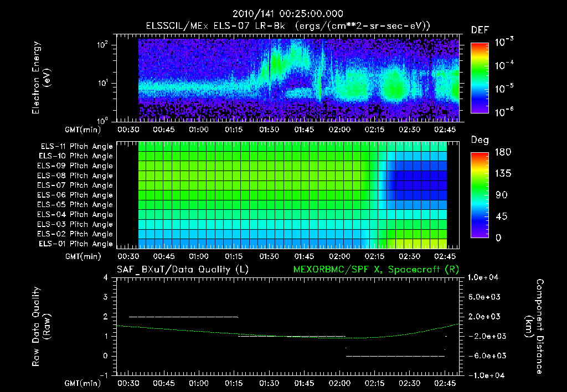
Task: Click the 01:00 tick under the pitch angle panel
Action: 199,256
